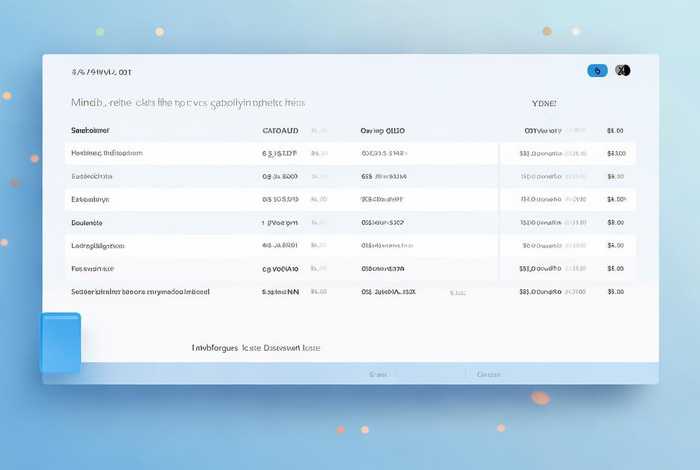The width and height of the screenshot is (700, 470).
Task: Select the second data row in the table
Action: [x=92, y=176]
